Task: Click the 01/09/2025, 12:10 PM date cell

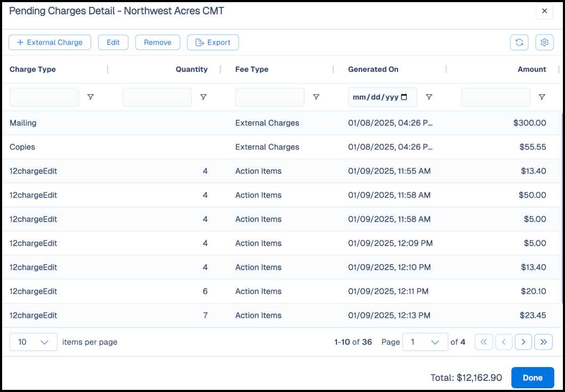Action: (390, 267)
